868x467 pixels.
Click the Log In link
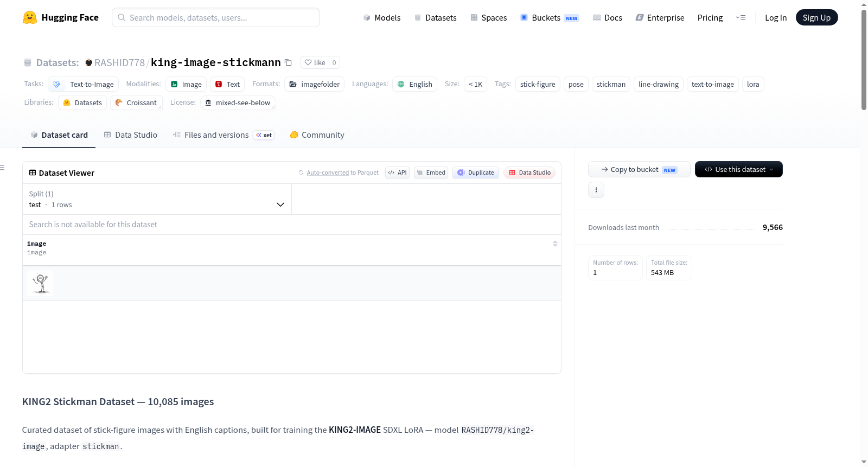tap(776, 17)
